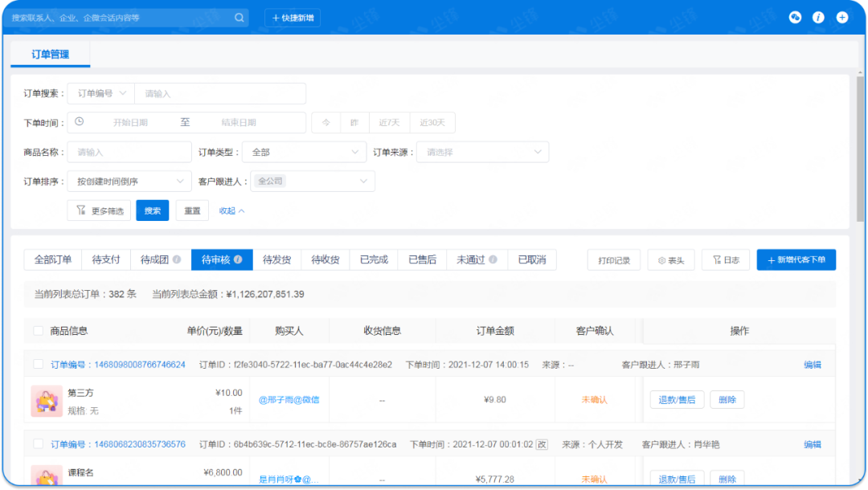Select the 已完成 order tab
Screen dimensions: 868x490
[x=374, y=259]
